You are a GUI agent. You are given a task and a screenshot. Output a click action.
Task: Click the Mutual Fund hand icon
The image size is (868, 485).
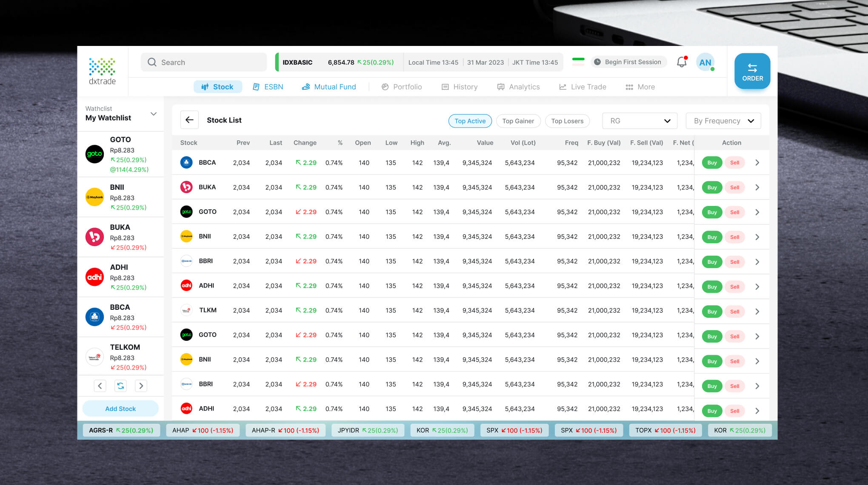click(x=306, y=87)
